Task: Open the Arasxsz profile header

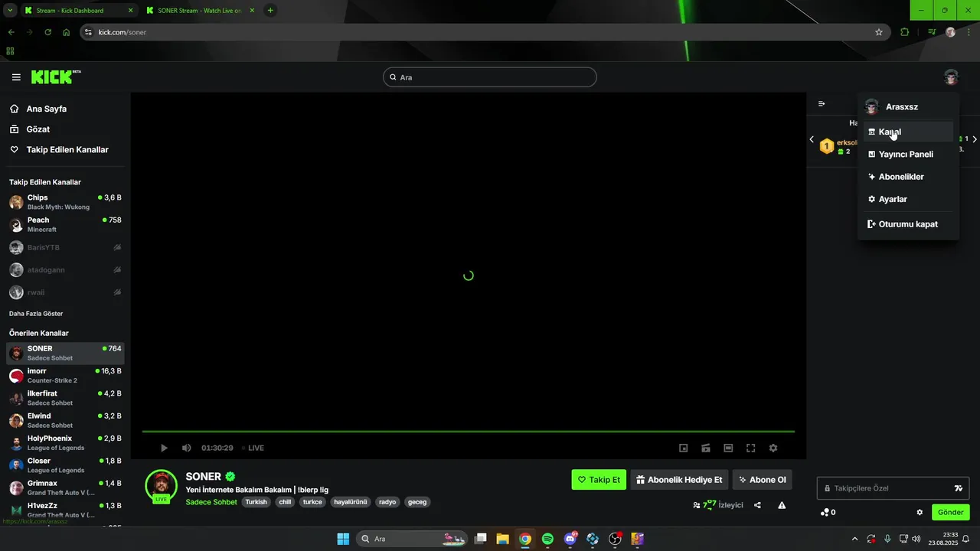Action: click(908, 106)
